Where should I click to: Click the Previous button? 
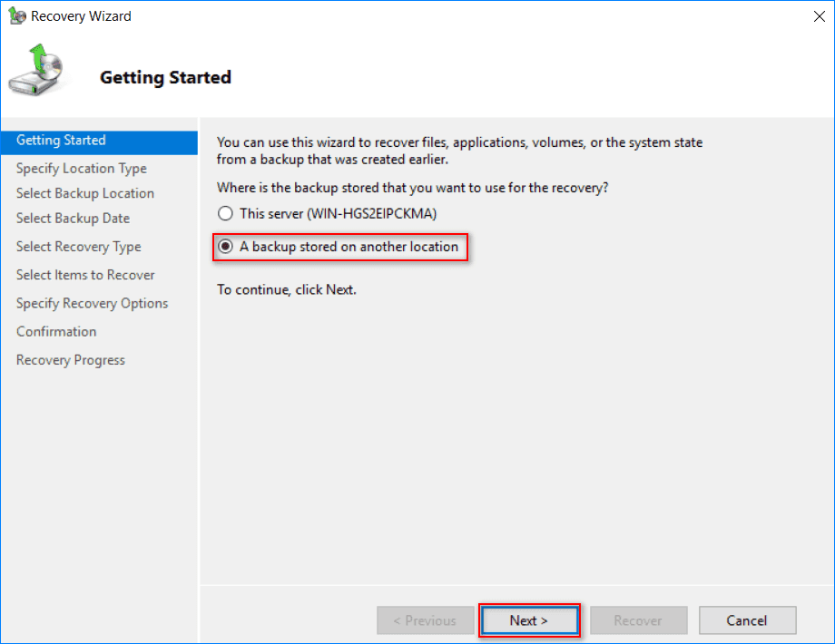tap(425, 620)
